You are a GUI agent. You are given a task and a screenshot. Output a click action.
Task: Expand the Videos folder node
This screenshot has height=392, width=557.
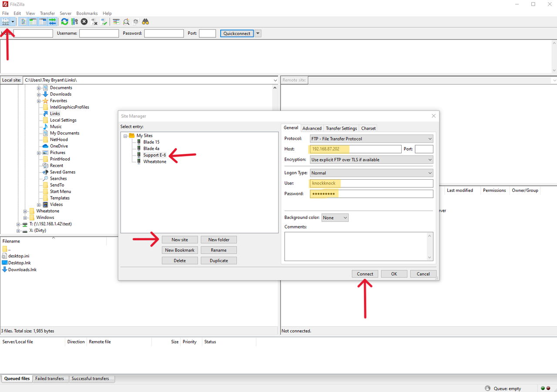39,204
